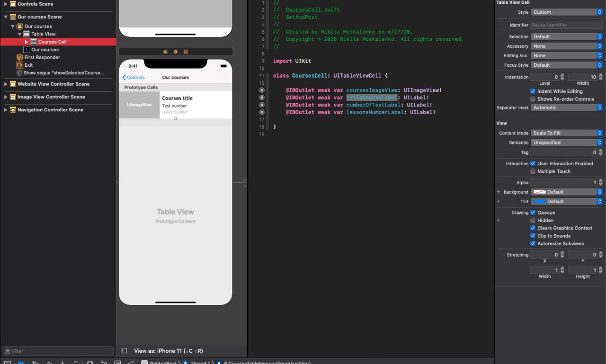
Task: Collapse the Table View node
Action: tap(19, 34)
